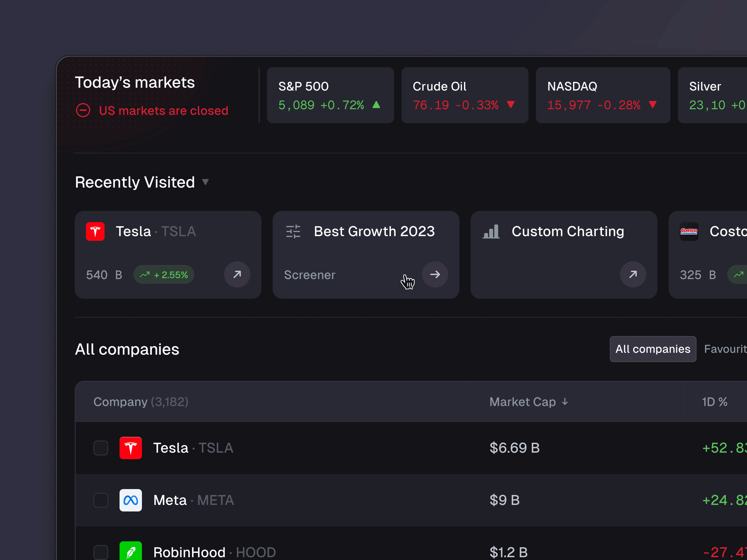The height and width of the screenshot is (560, 747).
Task: Check the Meta row checkbox
Action: [x=101, y=500]
